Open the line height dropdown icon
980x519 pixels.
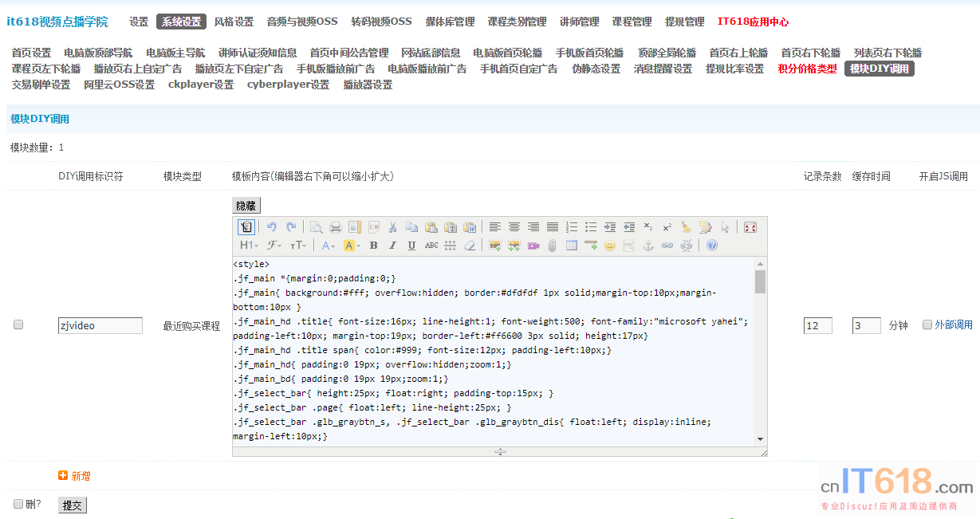click(451, 246)
